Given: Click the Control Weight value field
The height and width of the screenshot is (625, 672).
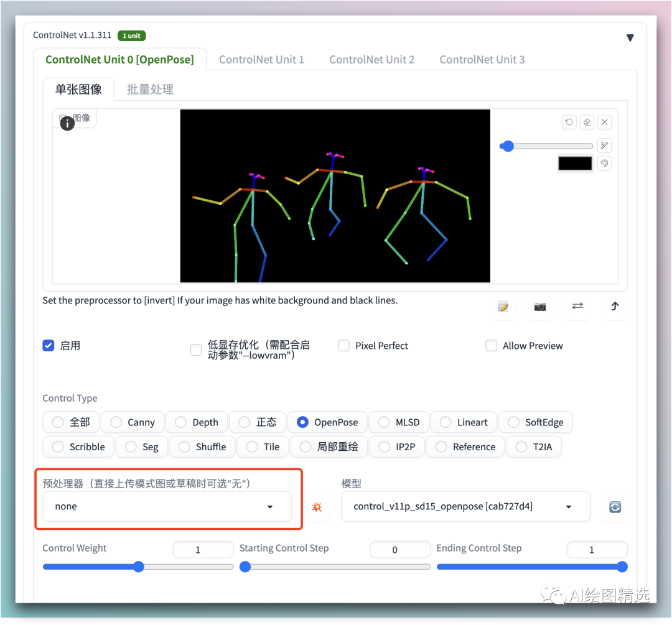Looking at the screenshot, I should [203, 550].
